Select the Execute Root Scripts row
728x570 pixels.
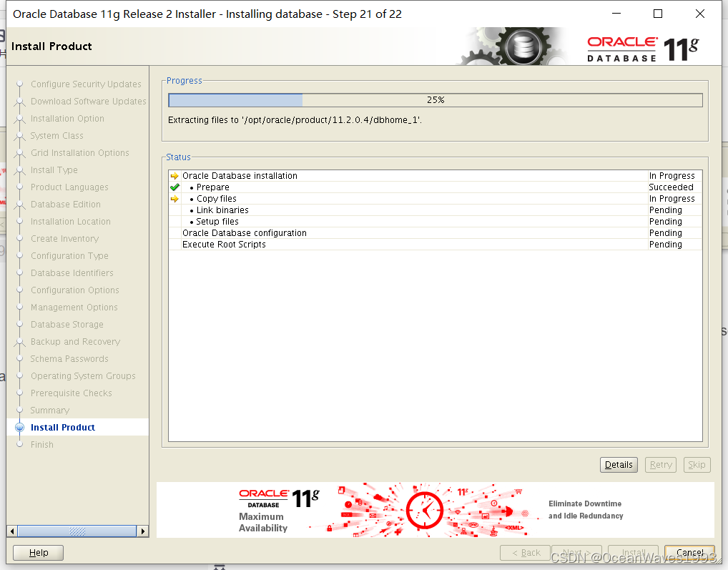click(435, 244)
